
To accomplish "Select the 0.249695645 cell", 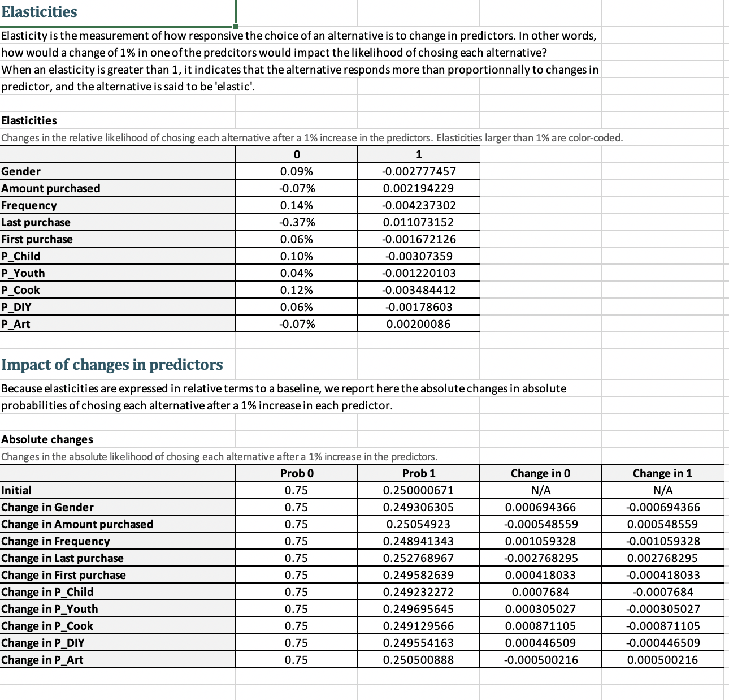I will click(x=419, y=609).
